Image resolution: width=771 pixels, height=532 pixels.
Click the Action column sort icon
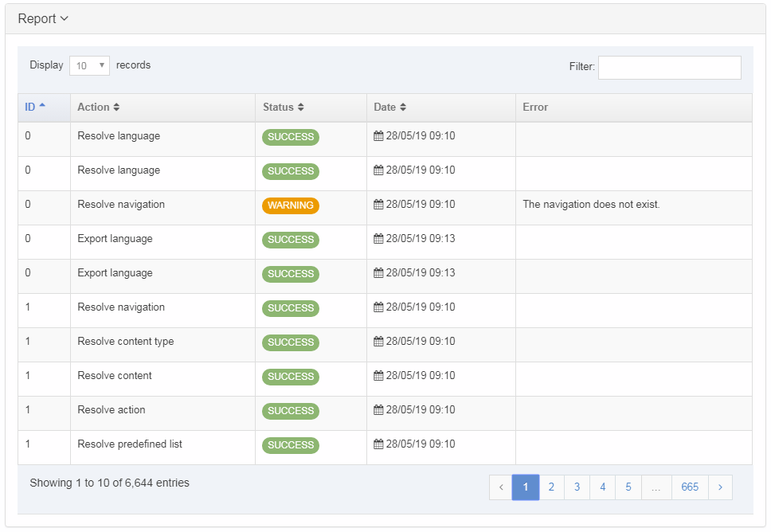[116, 108]
